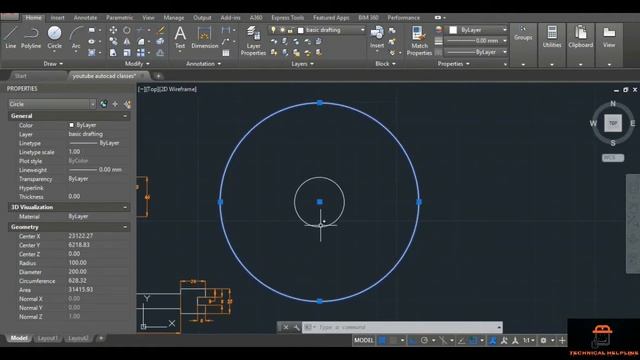Select the Mirror tool in Modify panel
640x360 pixels.
[x=127, y=41]
